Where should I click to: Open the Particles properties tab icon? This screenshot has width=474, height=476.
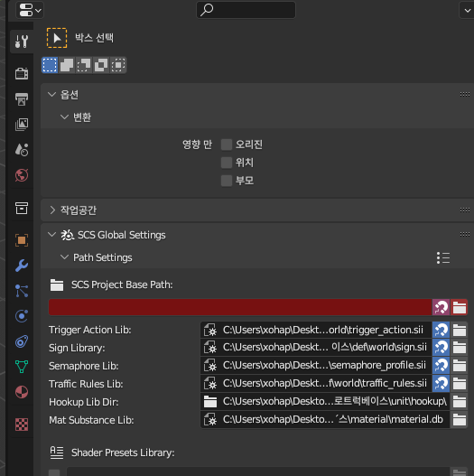click(x=22, y=291)
